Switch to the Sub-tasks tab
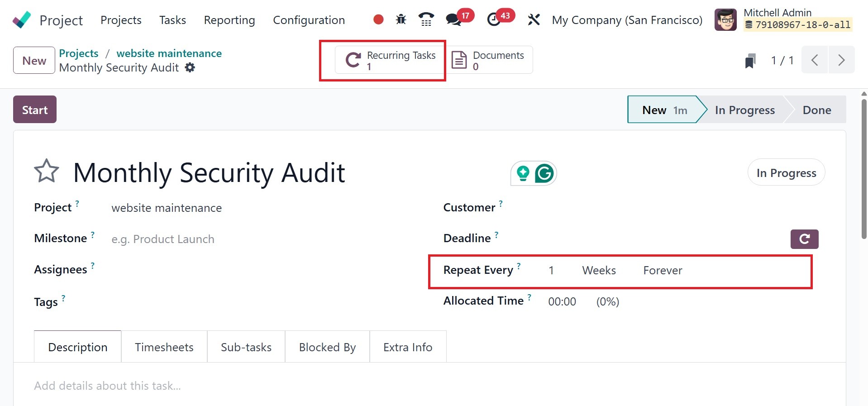868x406 pixels. [x=246, y=347]
